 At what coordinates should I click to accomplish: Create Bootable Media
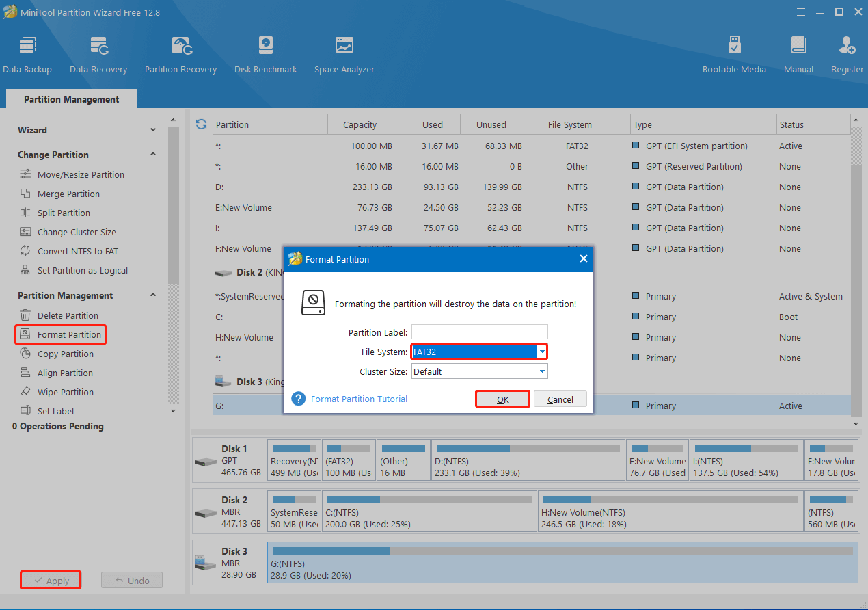pyautogui.click(x=734, y=55)
